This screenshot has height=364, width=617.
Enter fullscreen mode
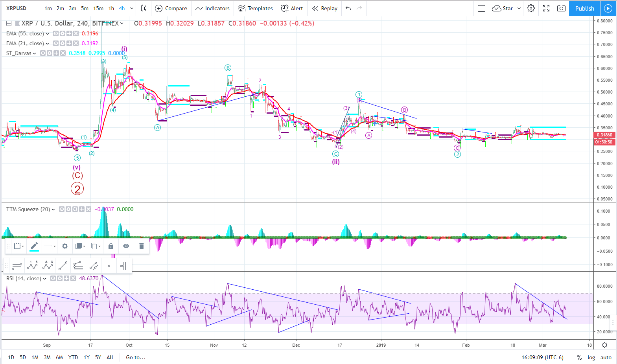(x=546, y=8)
